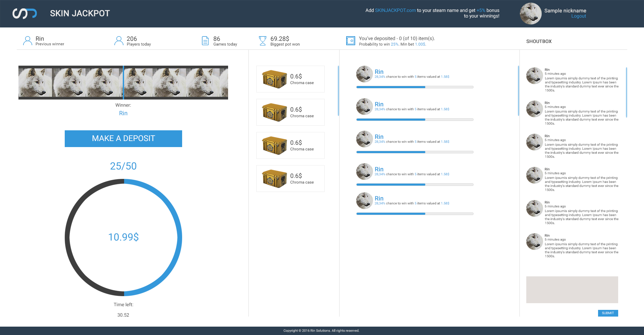Screen dimensions: 644x335
Task: Click the Min bet 1.00$ value
Action: coord(420,44)
